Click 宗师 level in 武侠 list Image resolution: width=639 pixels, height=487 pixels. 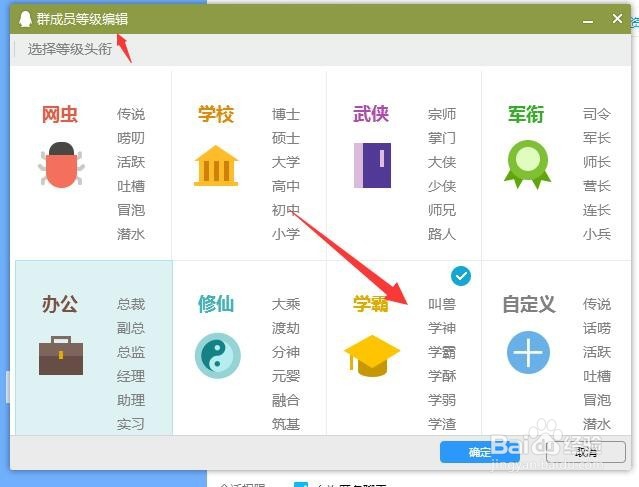click(442, 114)
